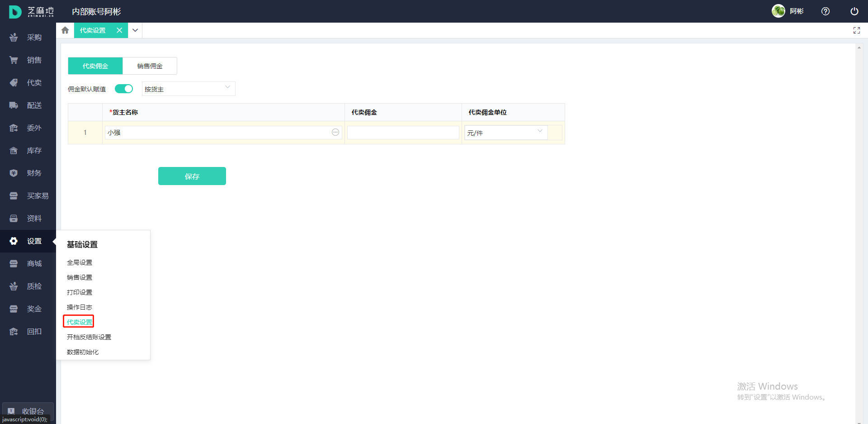
Task: Open the 买家易 sidebar icon
Action: click(14, 196)
